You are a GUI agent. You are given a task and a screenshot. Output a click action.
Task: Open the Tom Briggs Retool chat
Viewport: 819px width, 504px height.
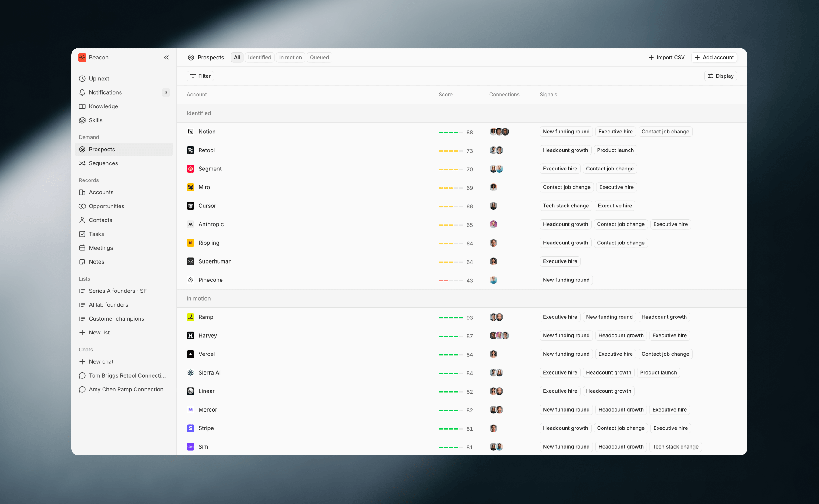(x=127, y=375)
